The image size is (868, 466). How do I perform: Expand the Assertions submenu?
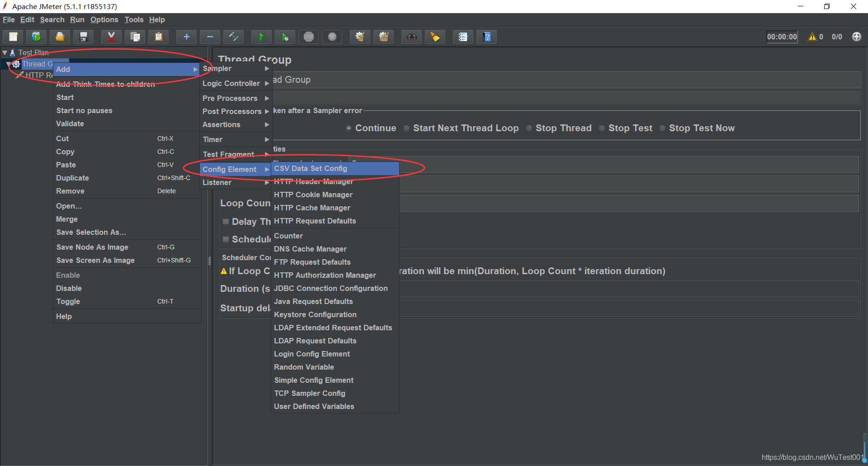[236, 124]
